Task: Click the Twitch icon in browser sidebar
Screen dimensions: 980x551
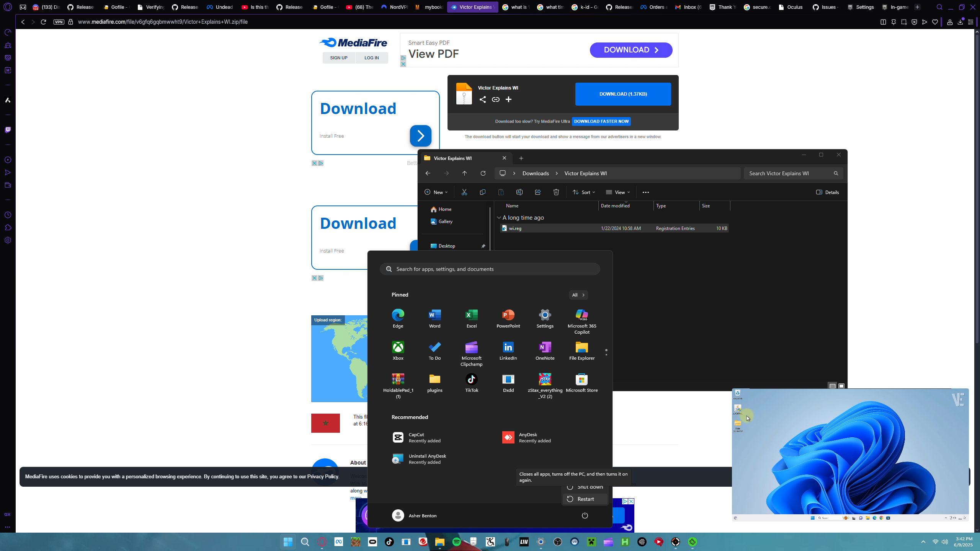Action: point(8,130)
